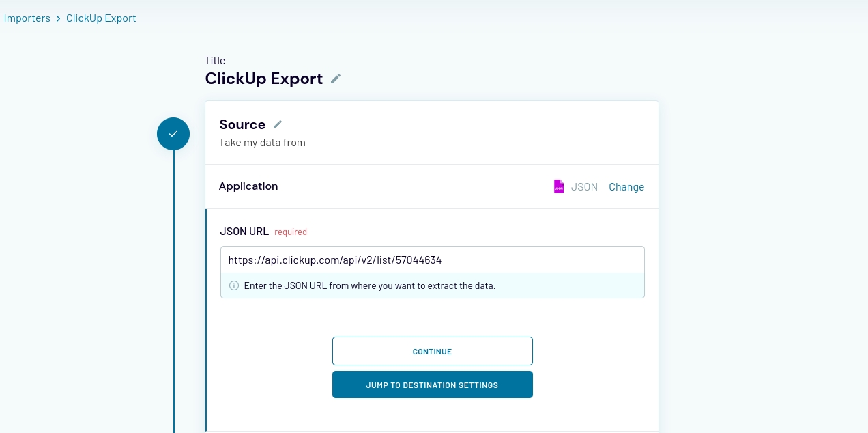Select ClickUp Export in the breadcrumb trail
Screen dimensions: 868x433
tap(101, 18)
